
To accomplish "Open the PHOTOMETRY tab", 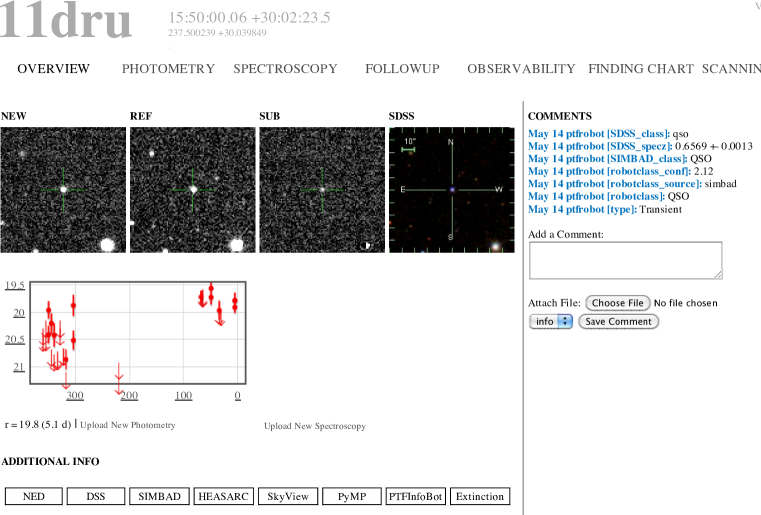I will [168, 69].
